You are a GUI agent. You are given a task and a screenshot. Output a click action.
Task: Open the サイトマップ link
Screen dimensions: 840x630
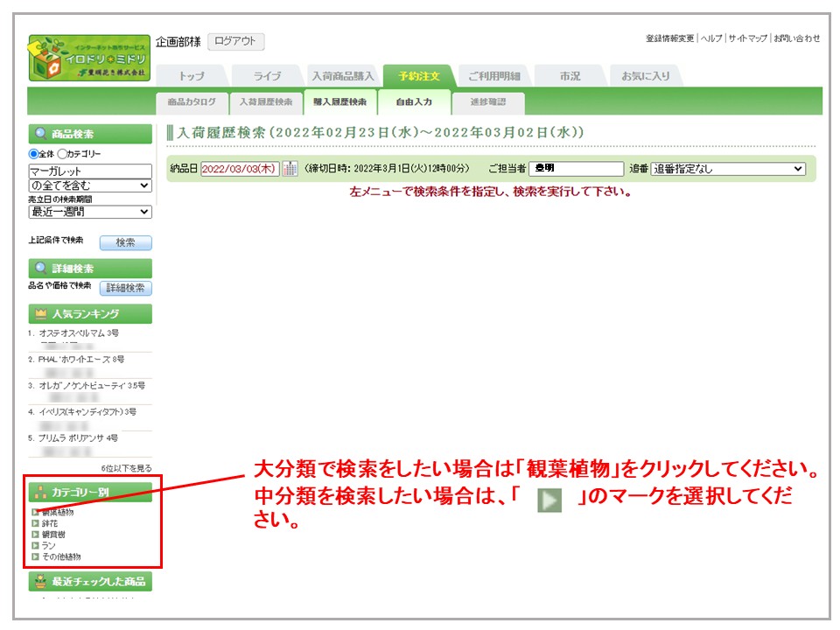(x=747, y=38)
